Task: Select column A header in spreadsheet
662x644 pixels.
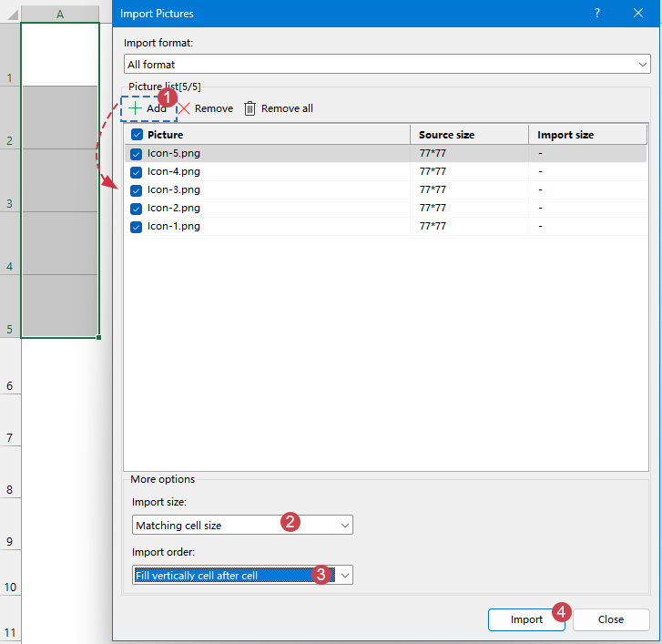Action: [60, 15]
